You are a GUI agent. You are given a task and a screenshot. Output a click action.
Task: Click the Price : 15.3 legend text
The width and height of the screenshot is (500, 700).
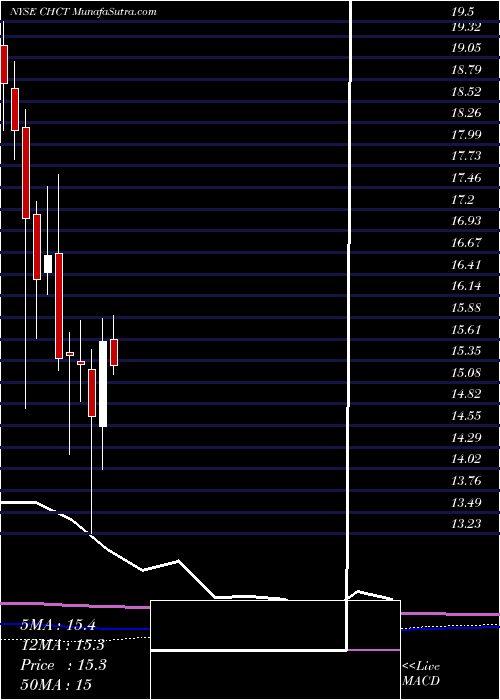tap(63, 665)
